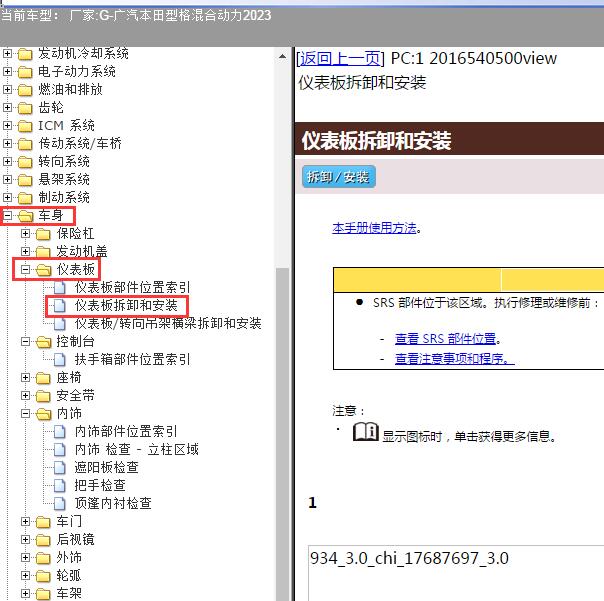Image resolution: width=604 pixels, height=601 pixels.
Task: Click the 外饰 folder icon
Action: pos(43,558)
